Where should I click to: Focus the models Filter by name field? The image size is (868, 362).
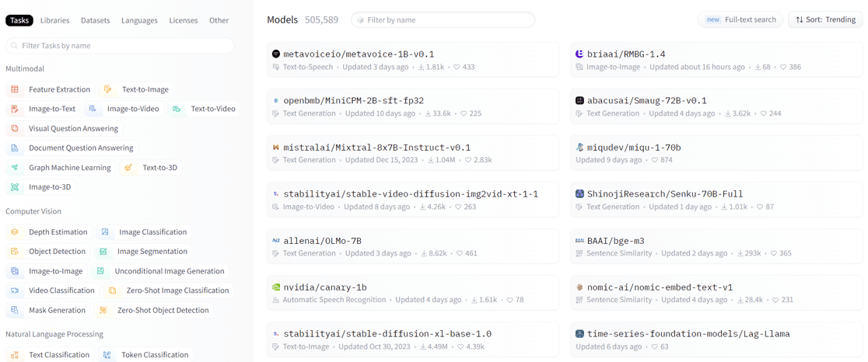[x=443, y=20]
